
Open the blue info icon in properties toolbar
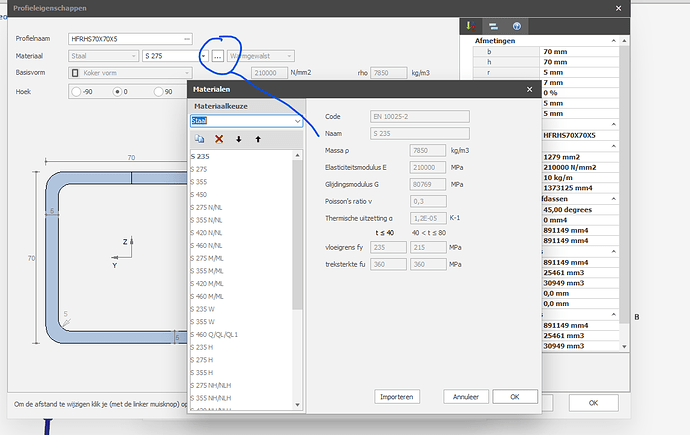coord(517,26)
